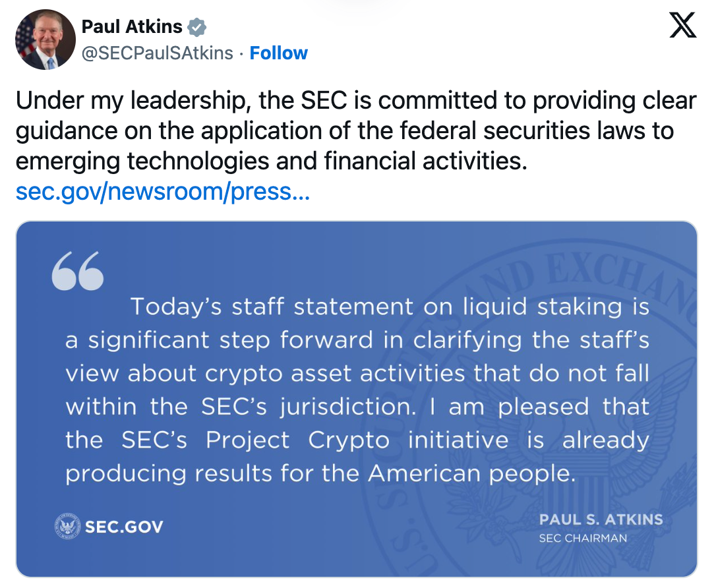Screen dimensions: 716x588
Task: Click the display name Paul Atkins
Action: (x=131, y=26)
